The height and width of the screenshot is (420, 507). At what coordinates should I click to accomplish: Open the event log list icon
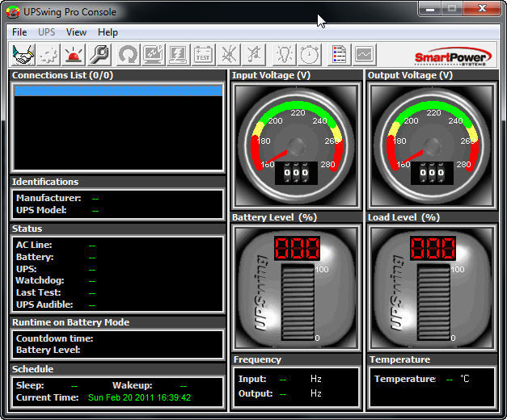[x=340, y=55]
